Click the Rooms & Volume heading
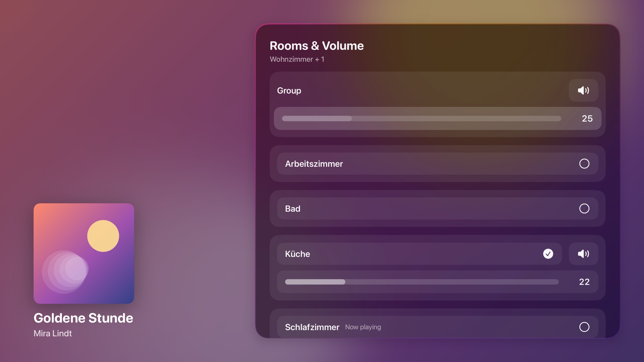 (x=317, y=46)
